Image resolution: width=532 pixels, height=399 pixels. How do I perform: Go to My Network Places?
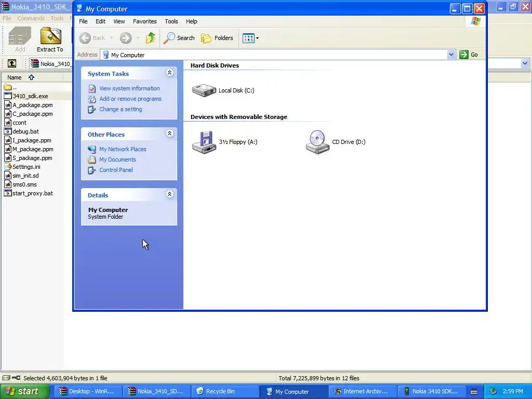(x=123, y=149)
